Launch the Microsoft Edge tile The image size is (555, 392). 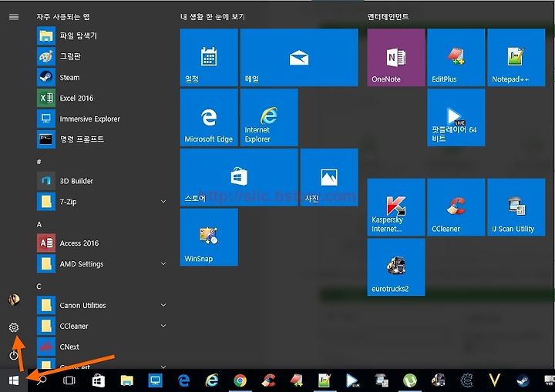[x=209, y=117]
